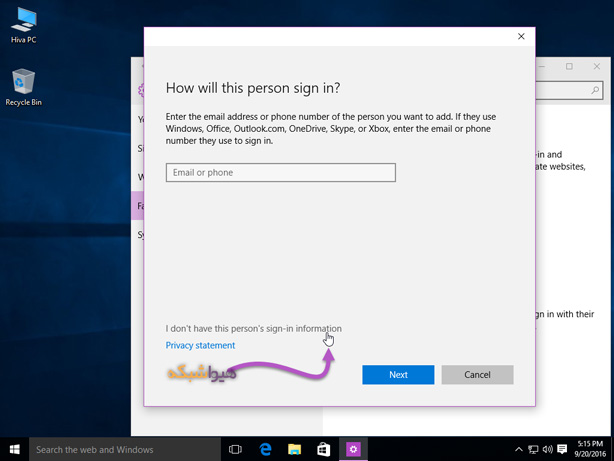The height and width of the screenshot is (461, 614).
Task: Click the Next button
Action: click(x=398, y=375)
